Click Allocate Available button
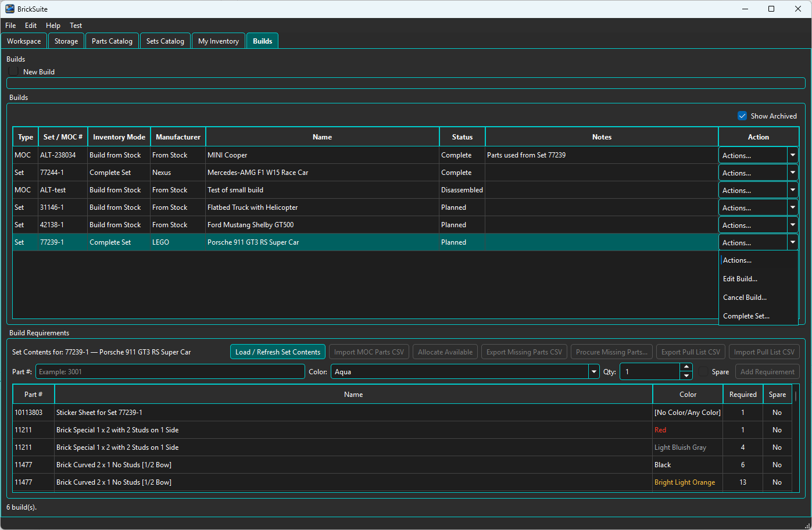The width and height of the screenshot is (812, 530). coord(445,352)
